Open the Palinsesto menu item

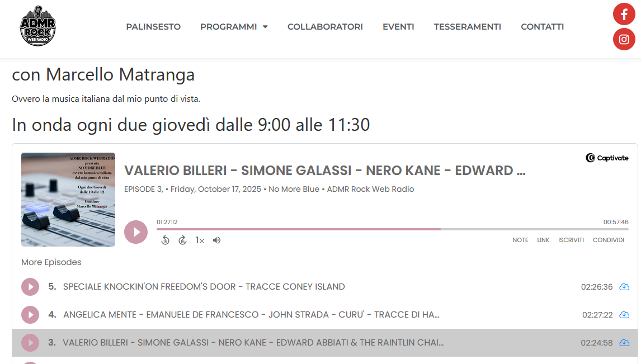point(153,27)
